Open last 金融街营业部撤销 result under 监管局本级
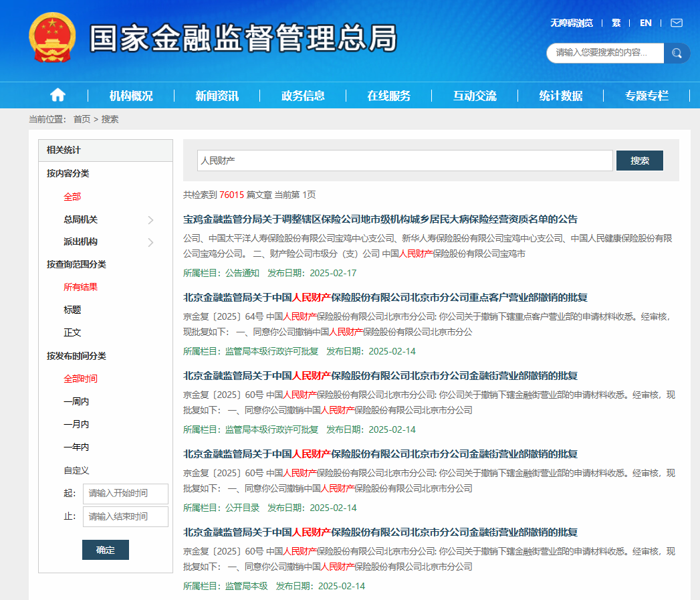This screenshot has height=600, width=700. (380, 532)
